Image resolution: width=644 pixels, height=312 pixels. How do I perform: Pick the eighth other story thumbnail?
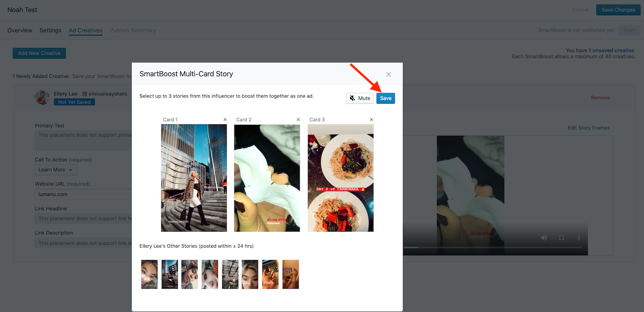coord(291,274)
